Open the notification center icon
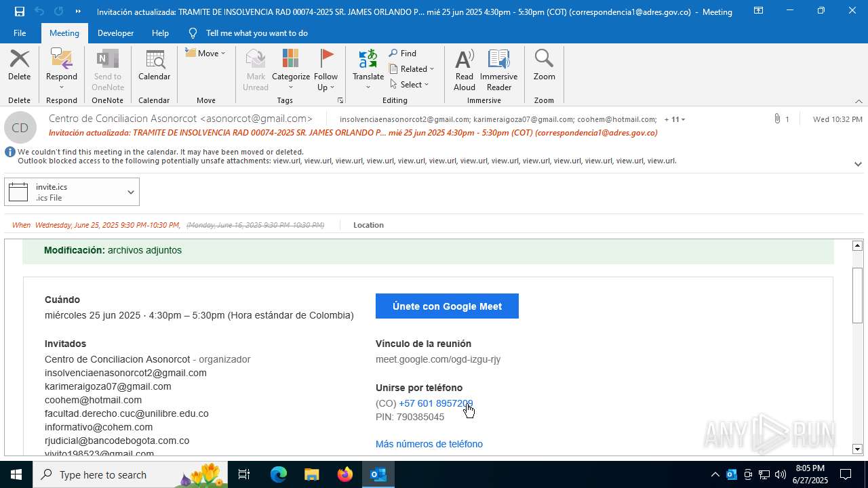This screenshot has height=488, width=868. (846, 474)
